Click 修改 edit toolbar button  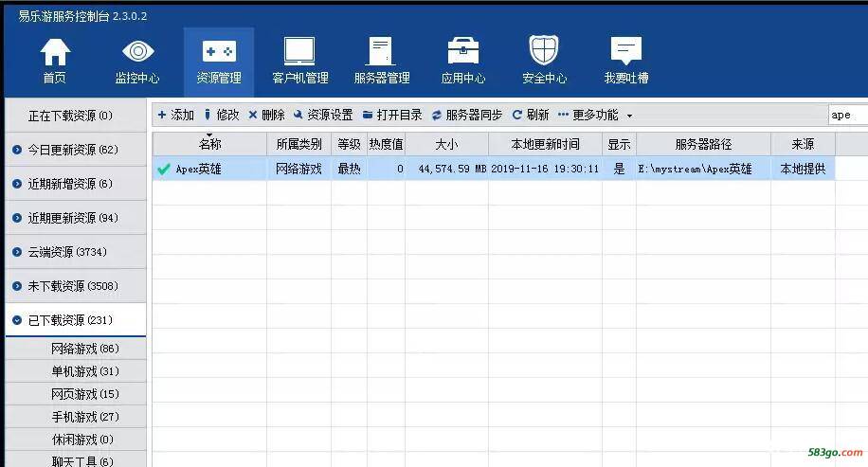[222, 115]
